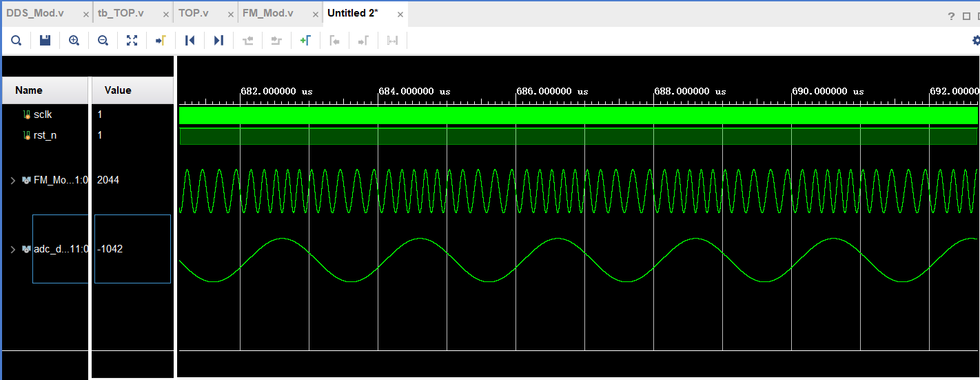Jump to the end of simulation time

[218, 41]
